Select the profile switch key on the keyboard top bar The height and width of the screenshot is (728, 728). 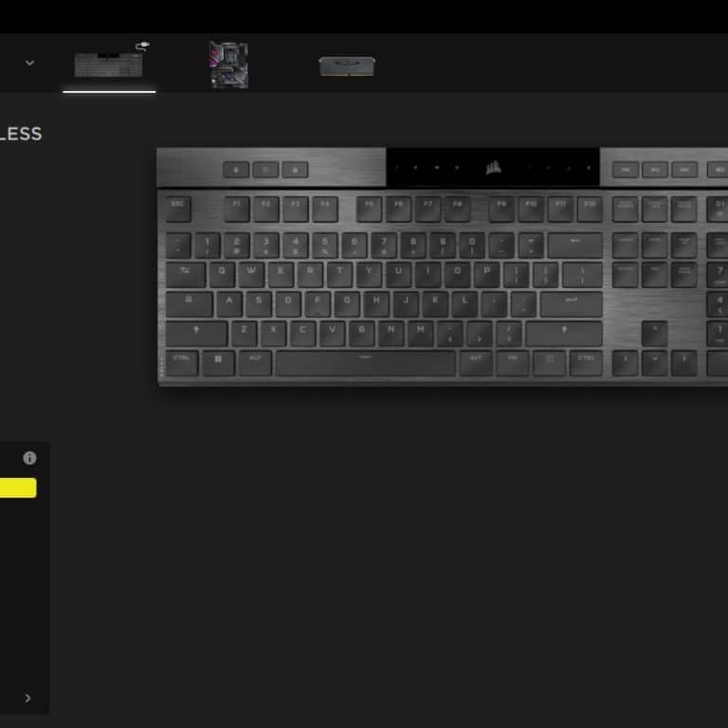coord(236,170)
